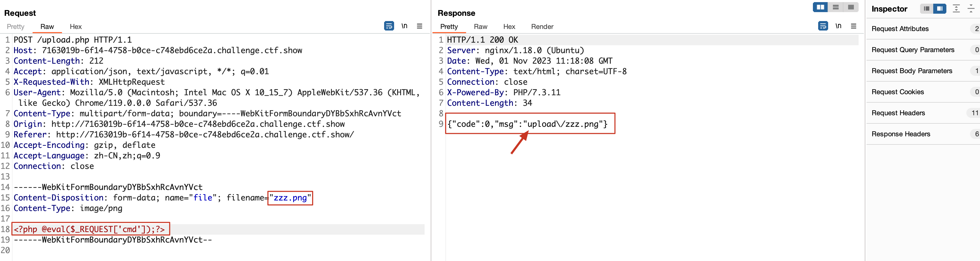Select the side-by-side split layout
Image resolution: width=980 pixels, height=261 pixels.
tap(820, 7)
